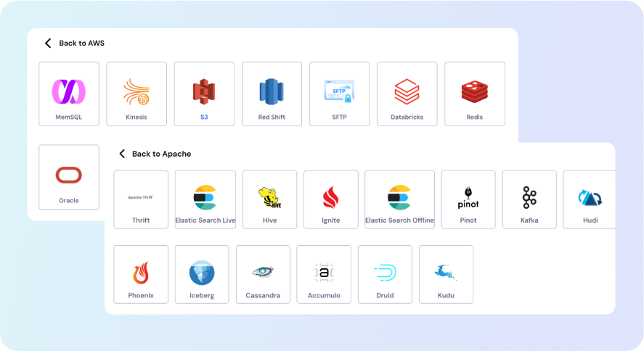The width and height of the screenshot is (644, 351).
Task: Click the Elastic Search Live label
Action: click(x=205, y=220)
